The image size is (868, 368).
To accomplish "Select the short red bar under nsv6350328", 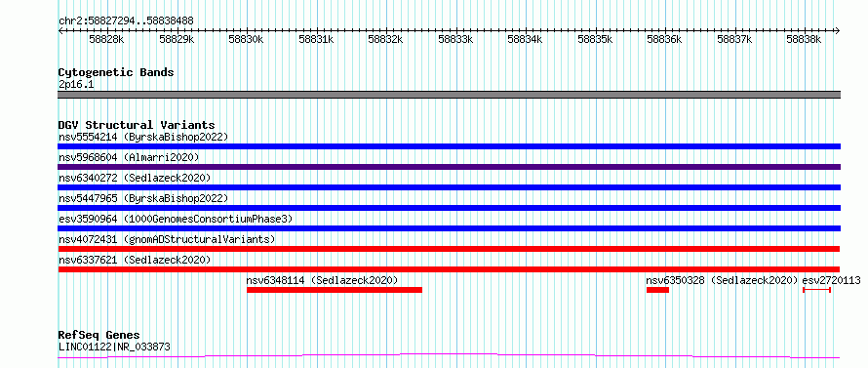I will click(x=657, y=290).
